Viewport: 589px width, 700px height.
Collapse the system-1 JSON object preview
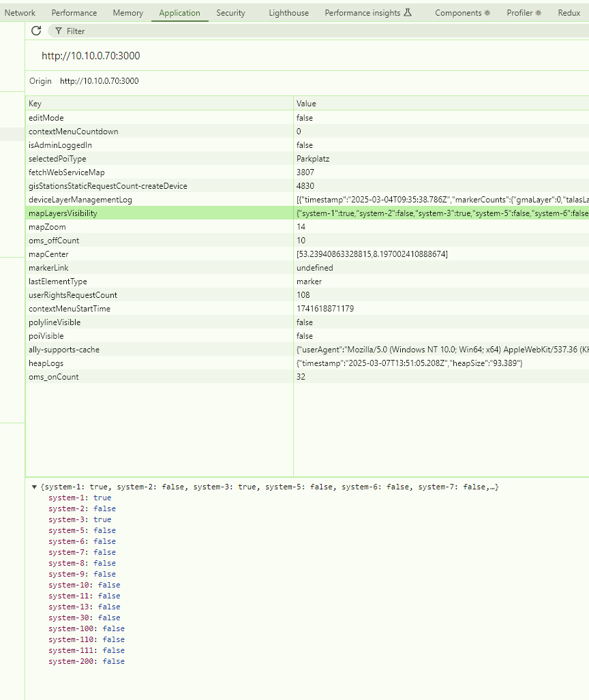(35, 487)
